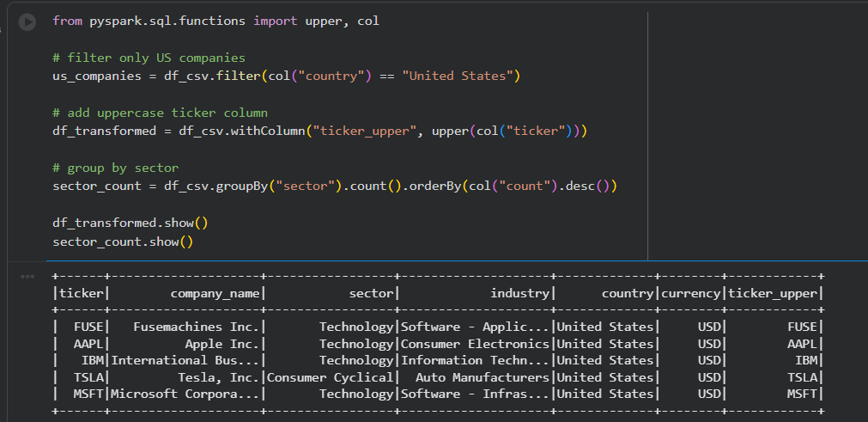This screenshot has height=422, width=868.
Task: Click 'df_transformed.show()' line
Action: 131,223
